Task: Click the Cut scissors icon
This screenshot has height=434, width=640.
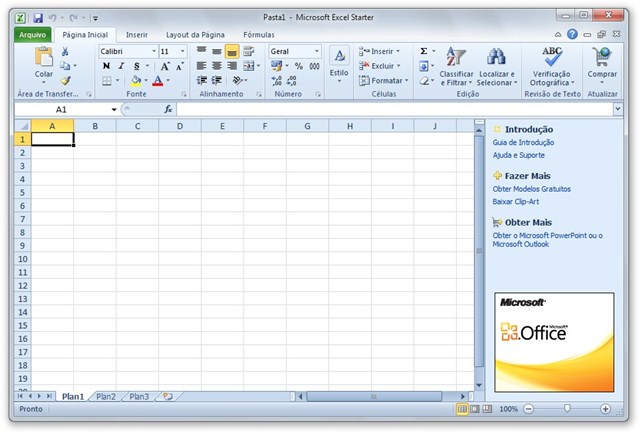Action: coord(65,51)
